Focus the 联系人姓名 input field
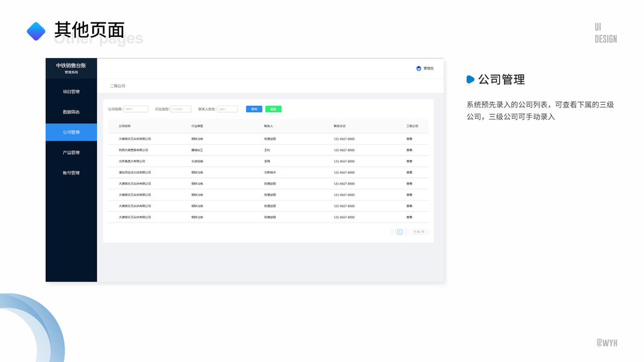Image resolution: width=644 pixels, height=362 pixels. [x=227, y=109]
